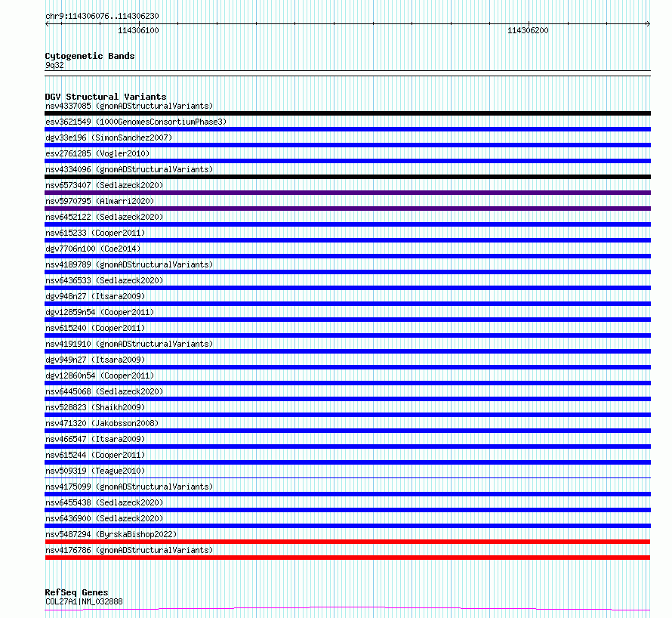672x618 pixels.
Task: Open nsv4175099 gnomADStructuralVariants variant
Action: tap(129, 487)
